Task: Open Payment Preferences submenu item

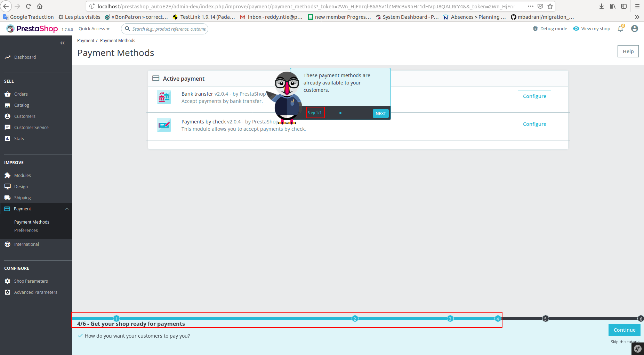Action: click(26, 230)
